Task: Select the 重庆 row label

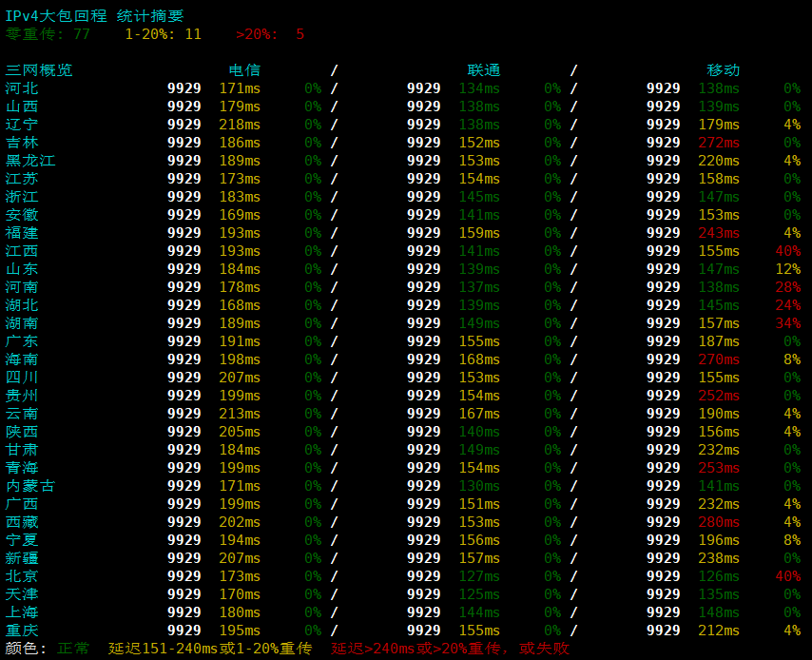Action: 22,631
